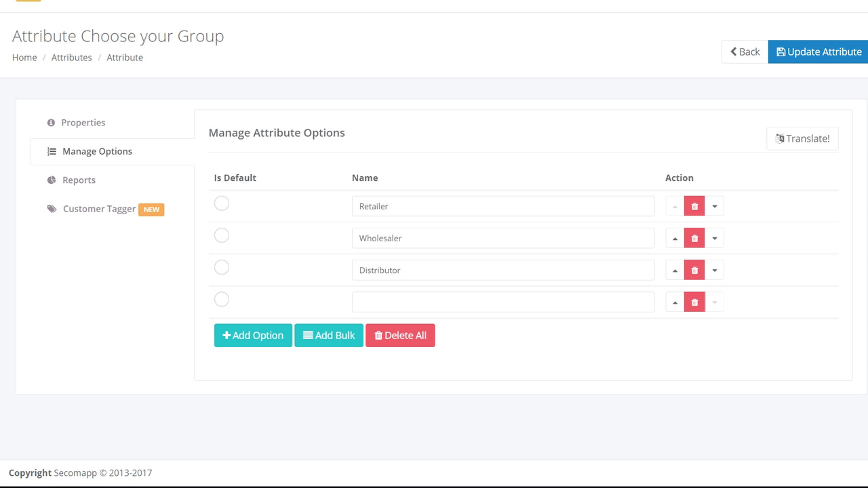The height and width of the screenshot is (488, 868).
Task: Click the move-down arrow on the Retailer row
Action: 715,205
